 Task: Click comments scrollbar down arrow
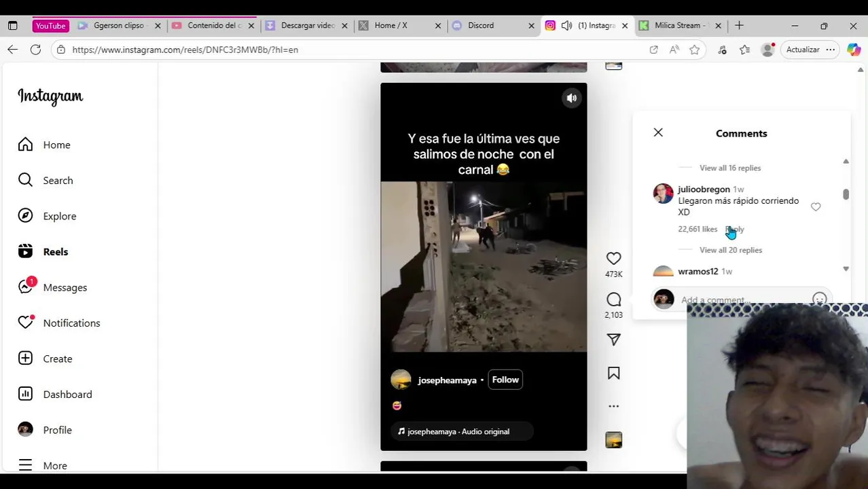pos(846,269)
